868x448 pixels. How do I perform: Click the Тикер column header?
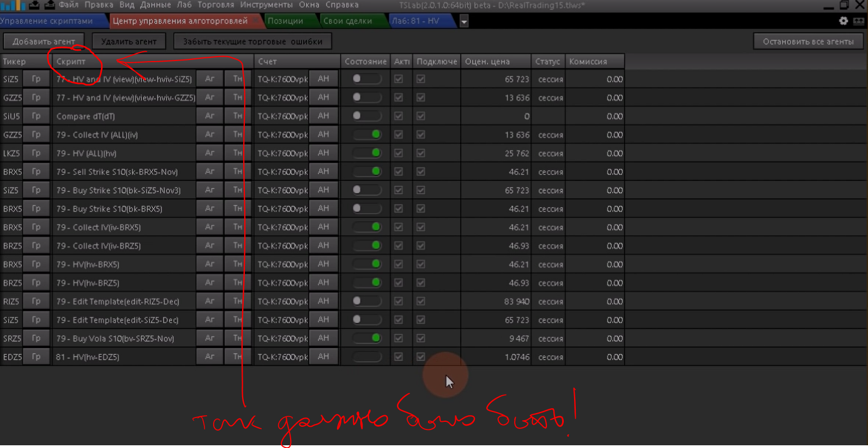[x=26, y=62]
